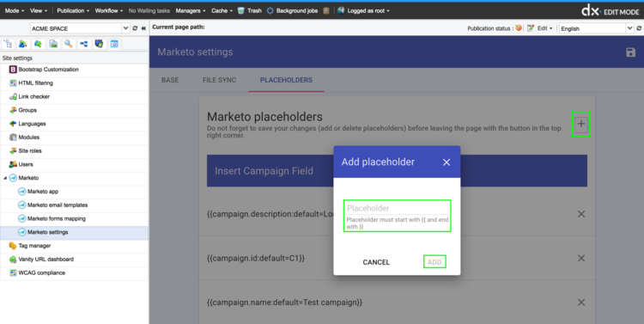The image size is (644, 324).
Task: Collapse the Marketo tree node
Action: click(5, 178)
